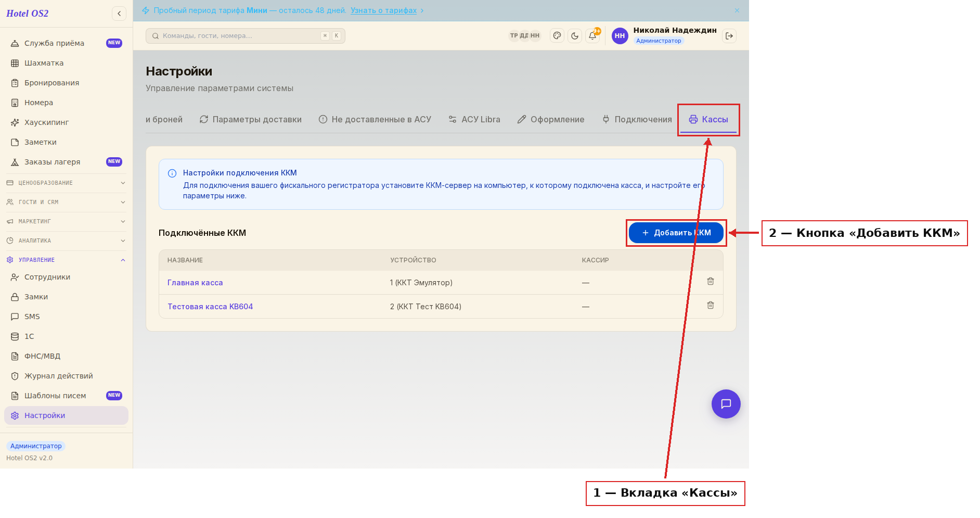Click the info icon in Настройки подключения ККМ
The width and height of the screenshot is (980, 518).
[x=172, y=173]
